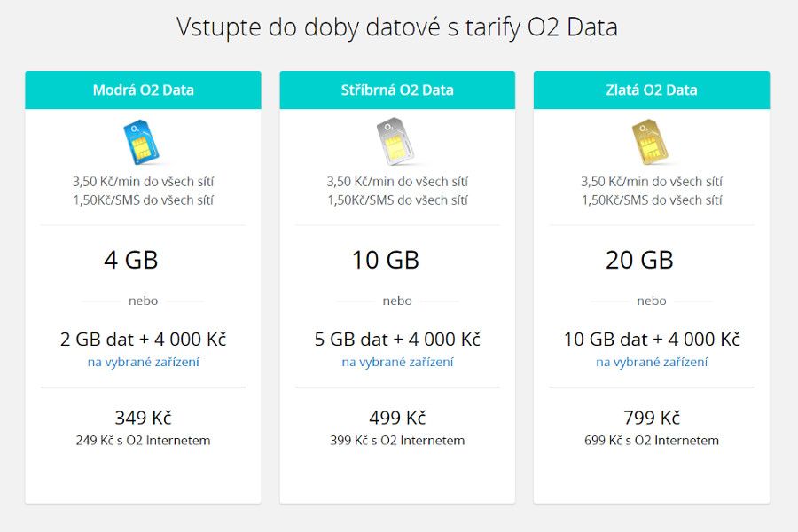Choose the 10 GB dat + 4 000 Kč offer
This screenshot has height=532, width=798.
click(652, 339)
